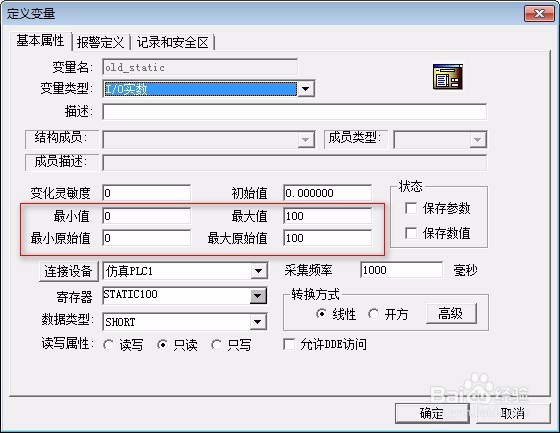Open the 记录和安全区 tab
This screenshot has height=433, width=560.
coord(172,43)
